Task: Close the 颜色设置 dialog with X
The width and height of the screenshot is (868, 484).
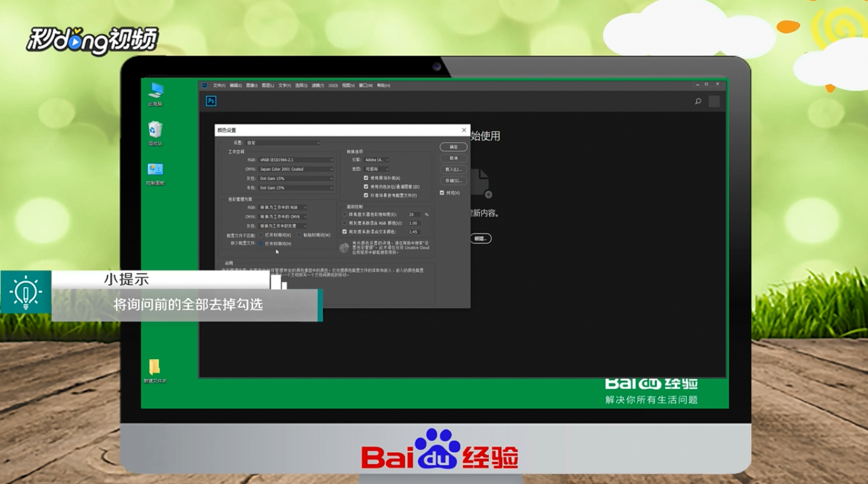Action: pyautogui.click(x=464, y=130)
